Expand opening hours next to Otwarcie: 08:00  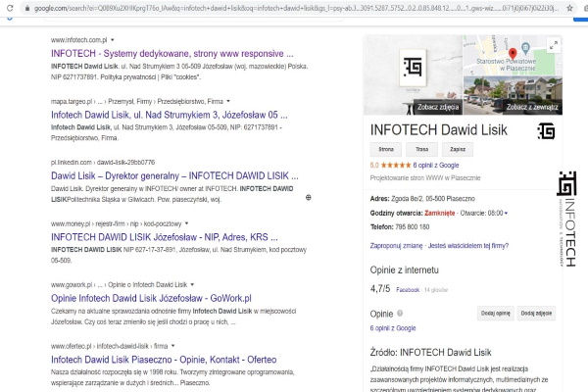coord(506,213)
